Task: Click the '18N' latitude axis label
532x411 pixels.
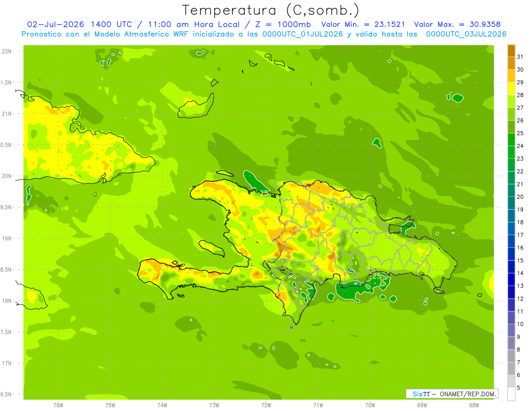Action: click(x=7, y=301)
